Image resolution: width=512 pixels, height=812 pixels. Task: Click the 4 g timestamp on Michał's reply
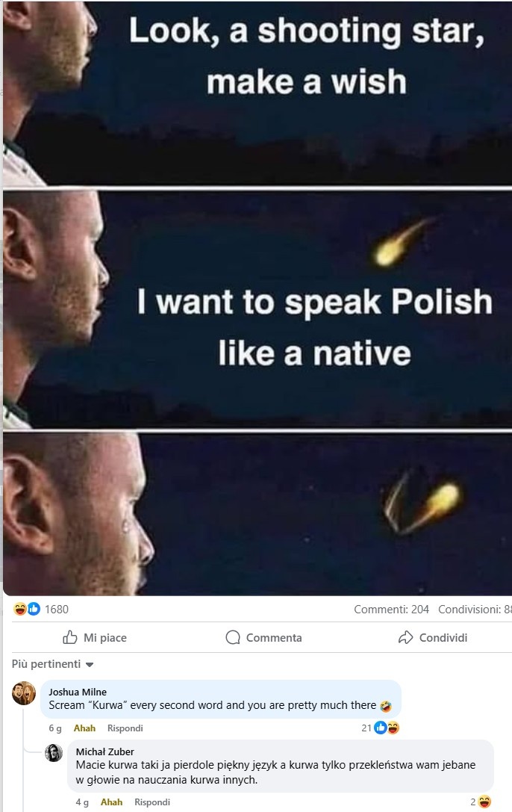[x=81, y=802]
